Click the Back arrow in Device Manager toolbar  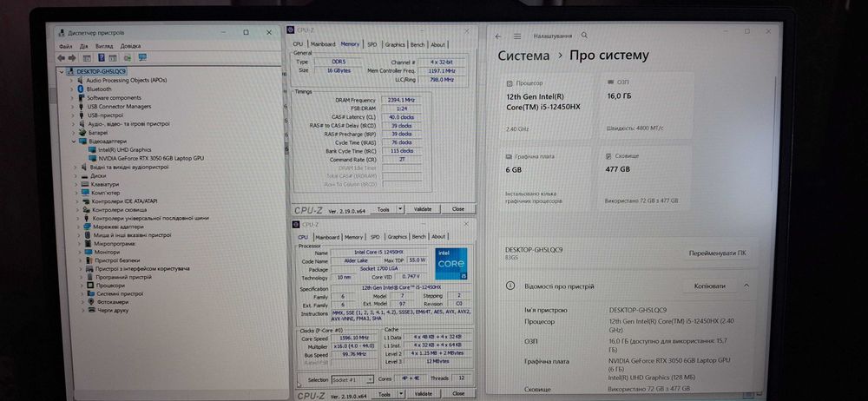click(62, 57)
